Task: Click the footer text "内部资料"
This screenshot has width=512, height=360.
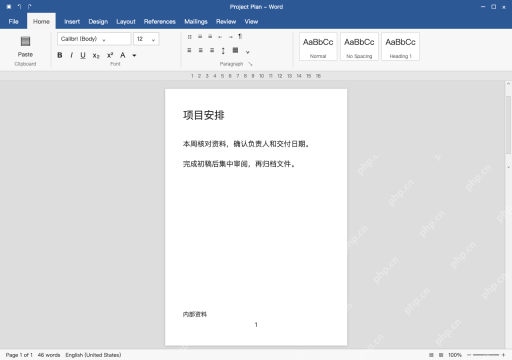Action: coord(195,314)
